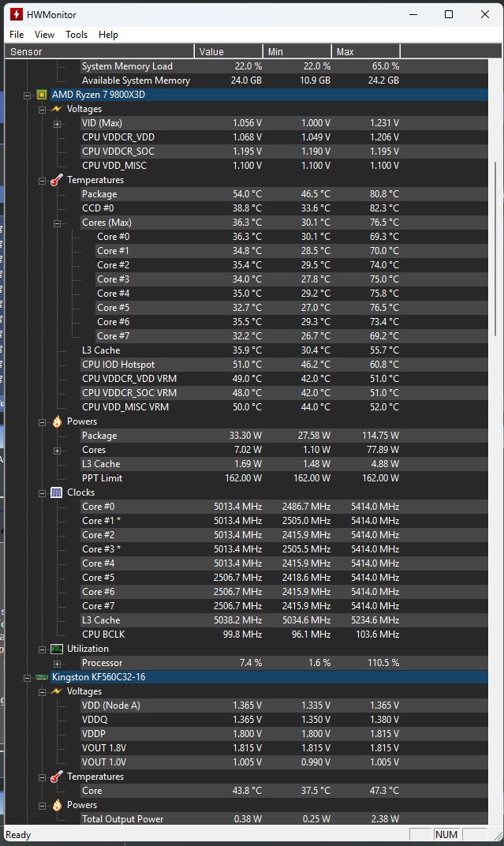Click the AMD Ryzen CPU chip icon
The image size is (504, 846).
42,95
